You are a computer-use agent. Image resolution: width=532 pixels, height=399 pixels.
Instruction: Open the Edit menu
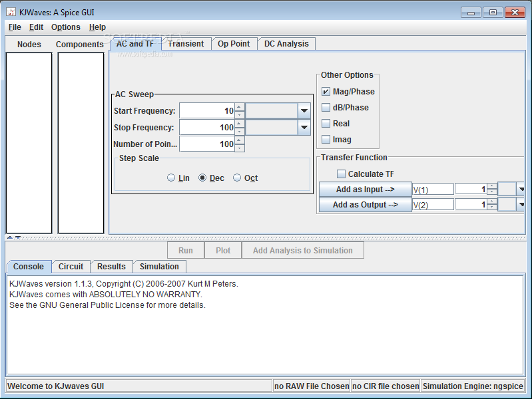(x=36, y=27)
